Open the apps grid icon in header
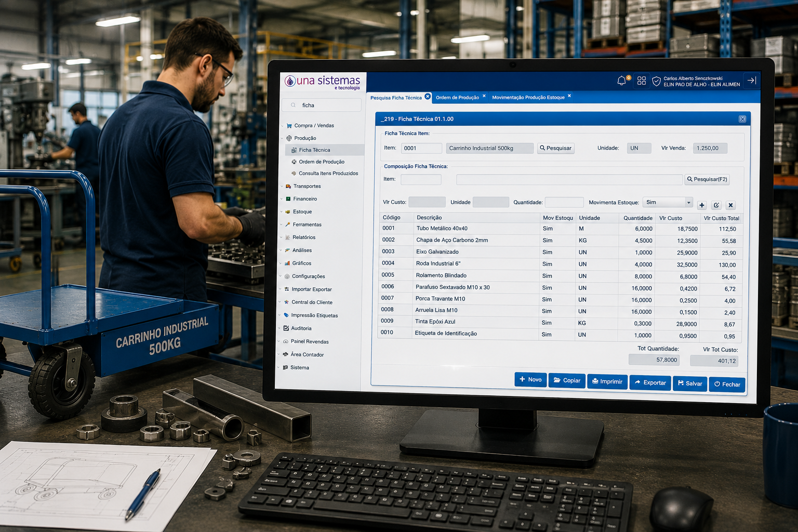The image size is (798, 532). 642,81
